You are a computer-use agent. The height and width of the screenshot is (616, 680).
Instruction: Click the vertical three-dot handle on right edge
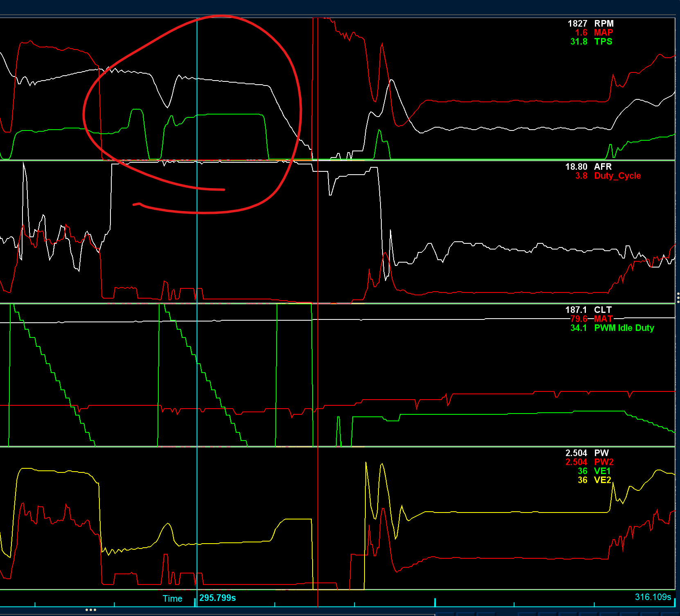point(678,297)
